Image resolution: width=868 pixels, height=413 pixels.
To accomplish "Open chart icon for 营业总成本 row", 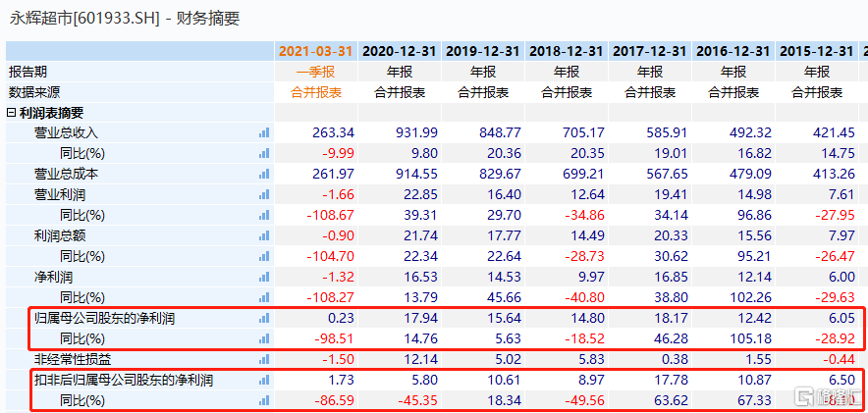I will click(x=264, y=175).
